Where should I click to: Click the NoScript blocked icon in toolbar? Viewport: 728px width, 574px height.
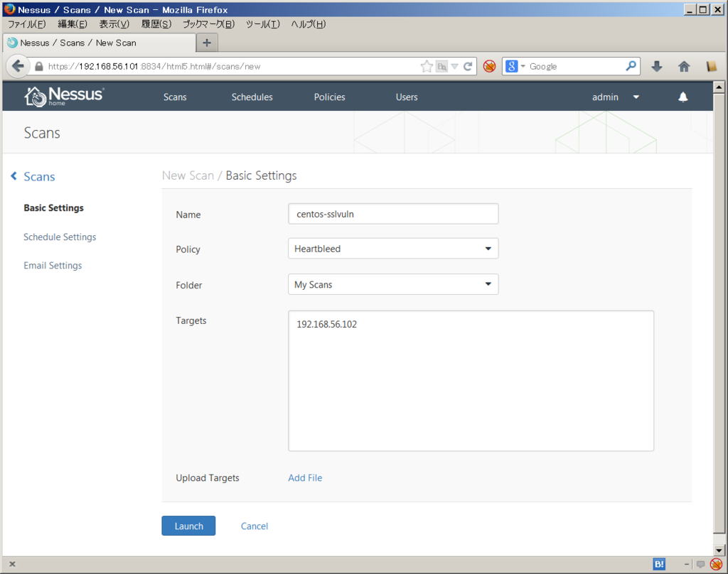(x=489, y=66)
